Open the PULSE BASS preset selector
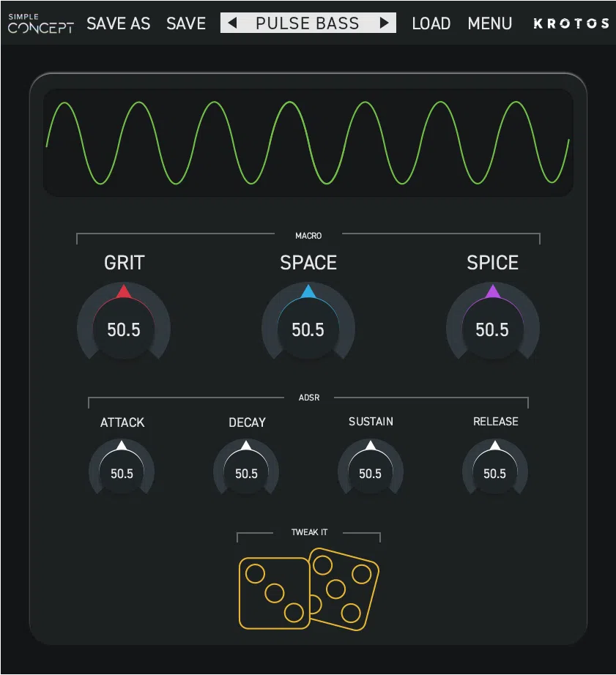616x675 pixels. (x=308, y=23)
